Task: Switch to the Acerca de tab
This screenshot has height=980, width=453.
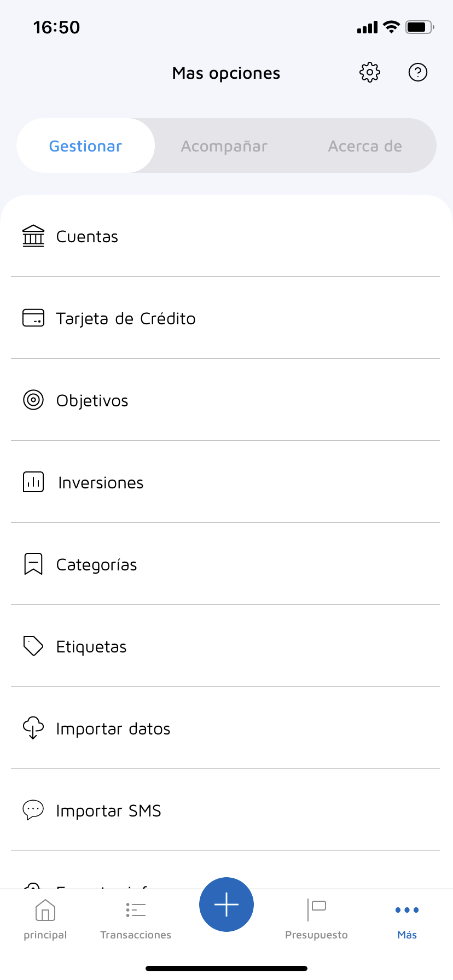Action: (365, 146)
